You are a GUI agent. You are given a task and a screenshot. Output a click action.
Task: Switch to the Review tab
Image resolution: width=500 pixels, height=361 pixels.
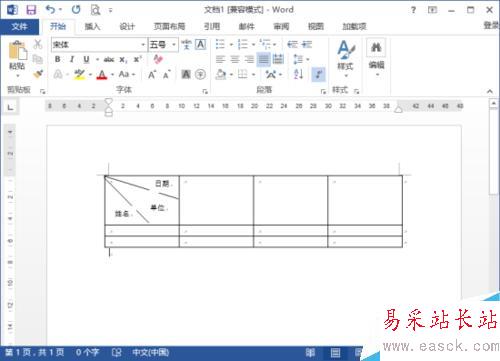point(281,26)
